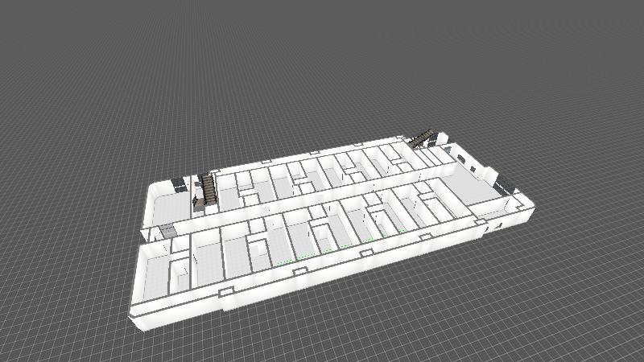644x362 pixels.
Task: Select the staircase on the building's left side
Action: (x=208, y=189)
